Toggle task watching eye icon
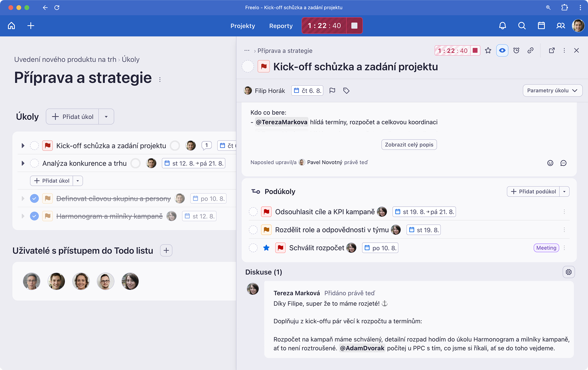Viewport: 588px width, 370px height. (x=502, y=50)
